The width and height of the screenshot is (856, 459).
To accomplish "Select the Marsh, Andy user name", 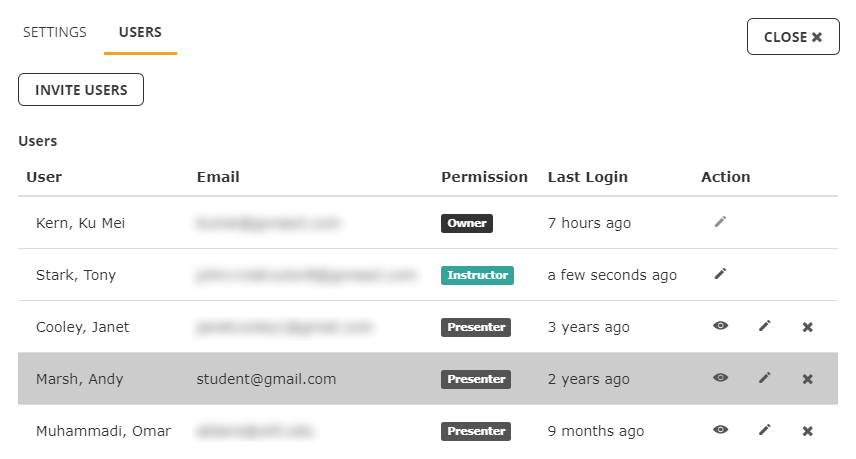I will [80, 379].
